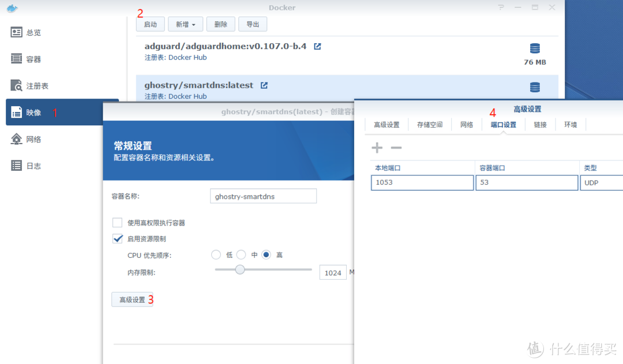The image size is (623, 364).
Task: Click the database size icon of smartdns
Action: (535, 87)
